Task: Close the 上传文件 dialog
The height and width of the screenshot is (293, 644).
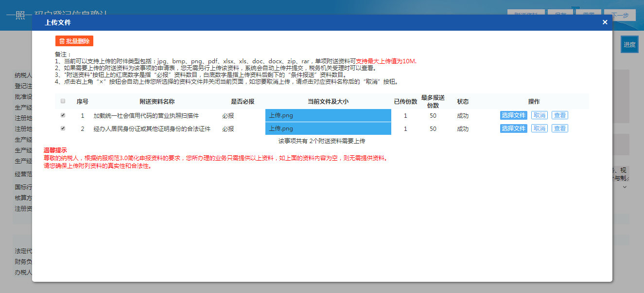Action: [605, 22]
